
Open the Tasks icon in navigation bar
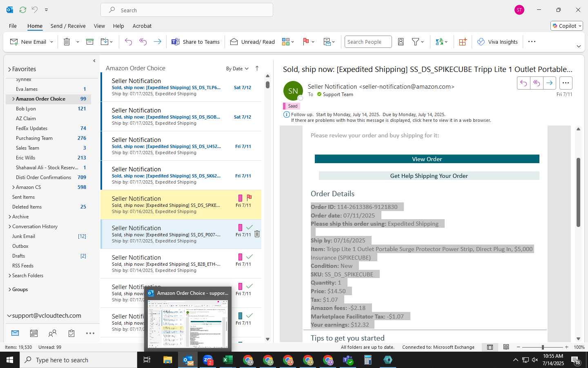[71, 333]
